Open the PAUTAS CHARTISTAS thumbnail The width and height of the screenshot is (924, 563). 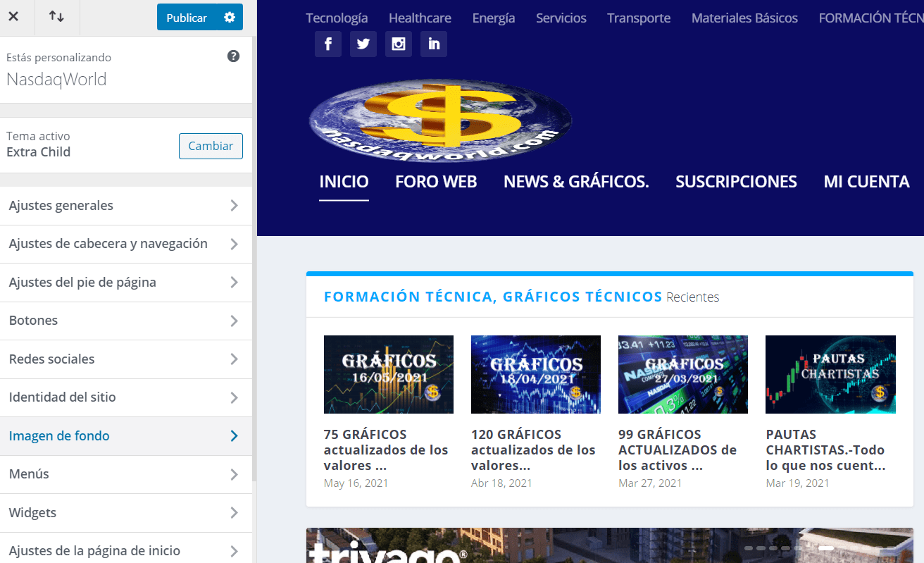click(830, 374)
